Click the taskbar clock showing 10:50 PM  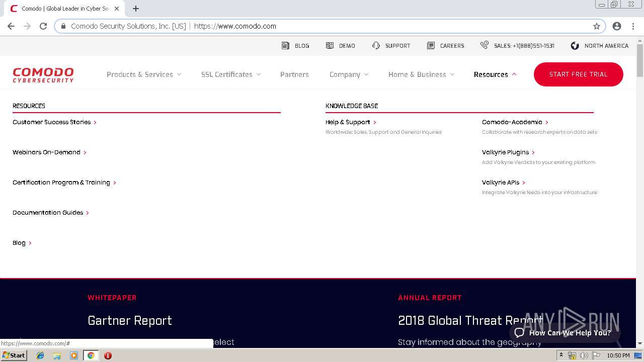tap(618, 355)
